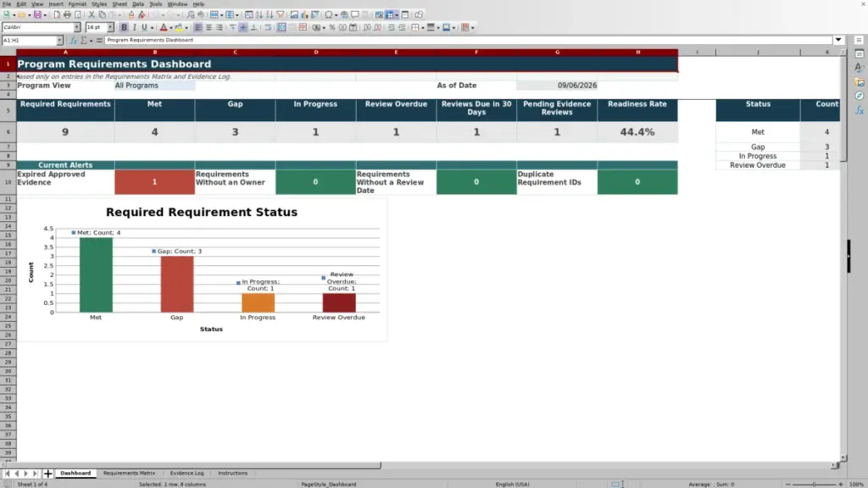Open the background color dropdown arrow

coord(186,28)
